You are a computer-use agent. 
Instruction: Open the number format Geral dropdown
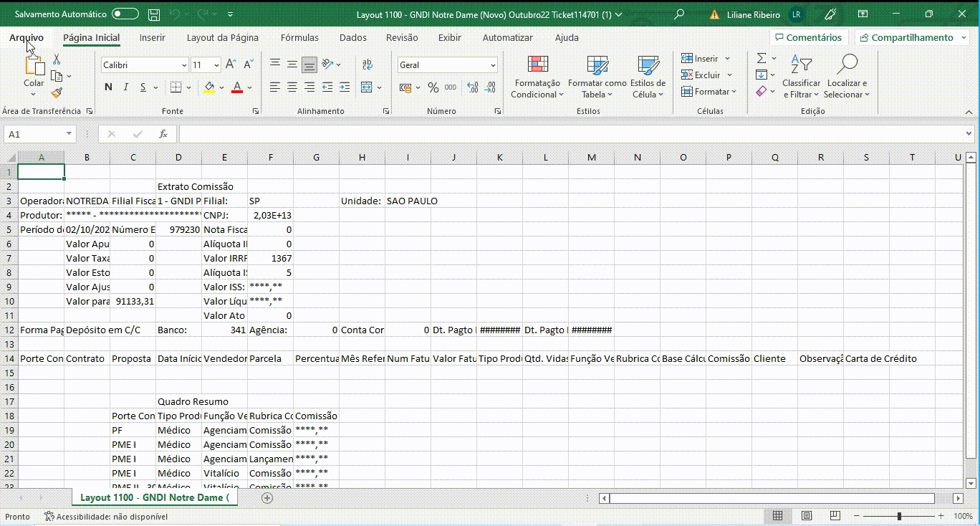[493, 65]
